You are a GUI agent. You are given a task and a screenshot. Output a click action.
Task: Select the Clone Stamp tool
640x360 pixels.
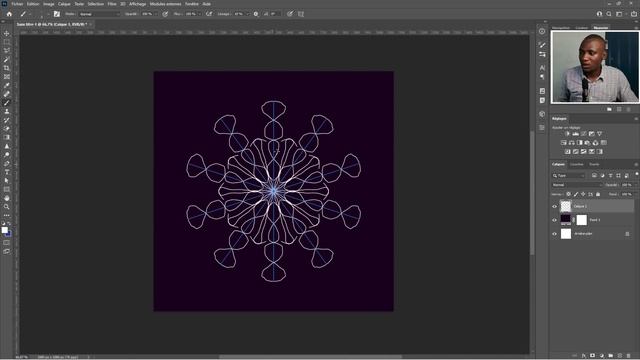7,111
